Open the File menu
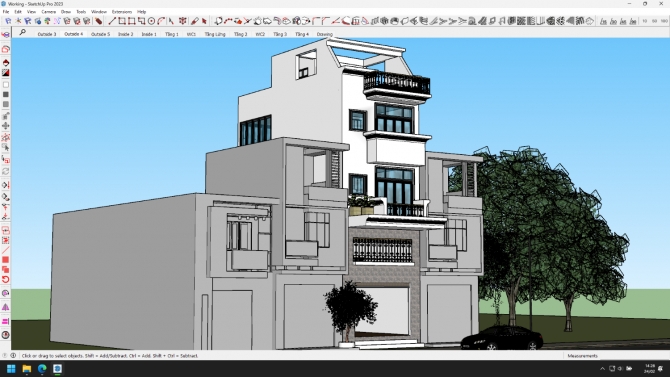 (6, 12)
